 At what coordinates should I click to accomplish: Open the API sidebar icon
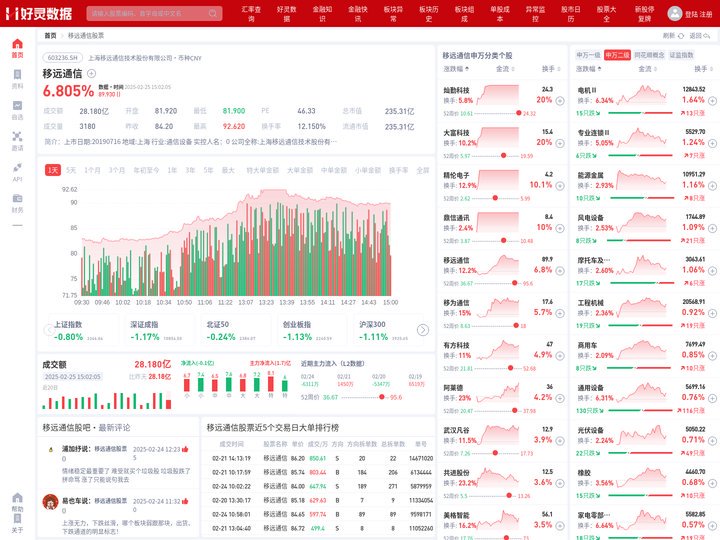click(x=17, y=167)
